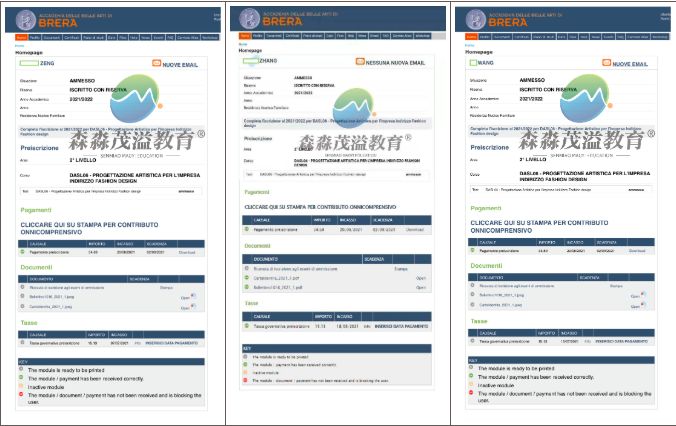Screen dimensions: 676x426
Task: Click Ricevuta di iscrizione document name, WANG page
Action: click(517, 286)
